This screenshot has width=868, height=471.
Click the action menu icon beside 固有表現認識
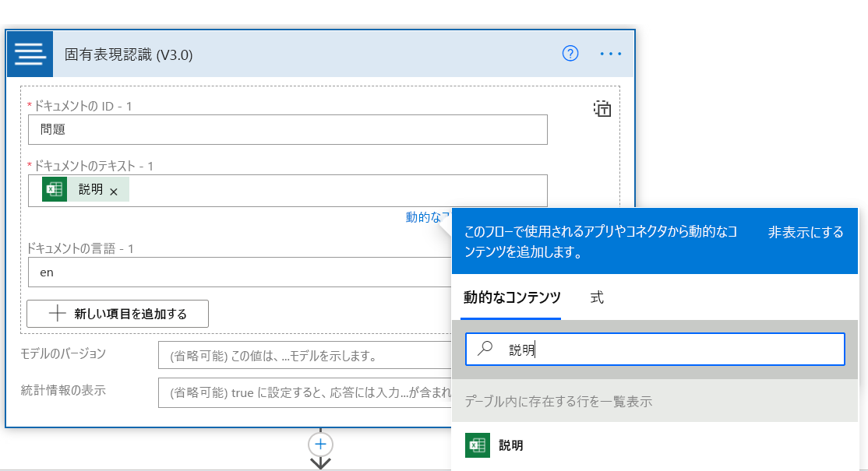click(x=30, y=54)
